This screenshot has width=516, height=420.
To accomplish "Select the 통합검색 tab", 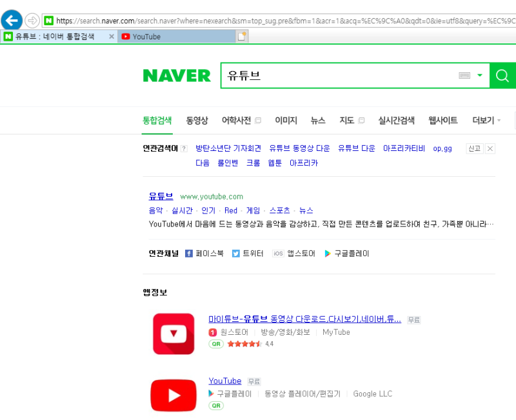I will [x=157, y=121].
